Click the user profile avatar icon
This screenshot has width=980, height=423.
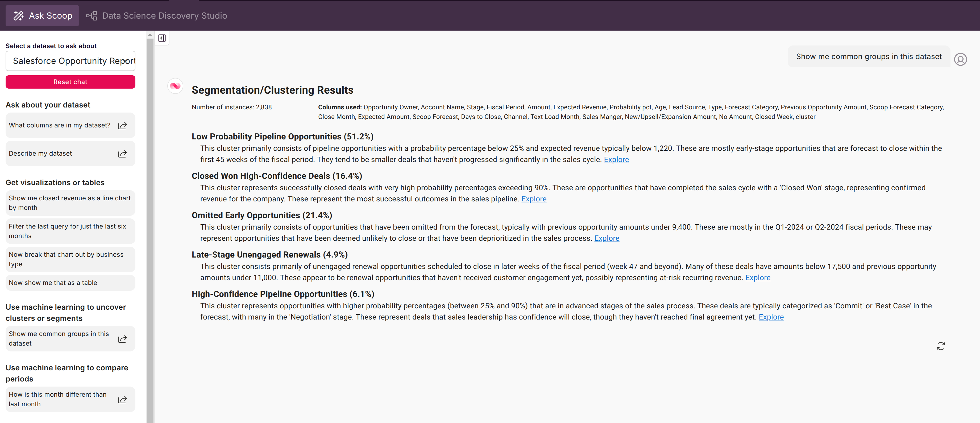[x=960, y=59]
